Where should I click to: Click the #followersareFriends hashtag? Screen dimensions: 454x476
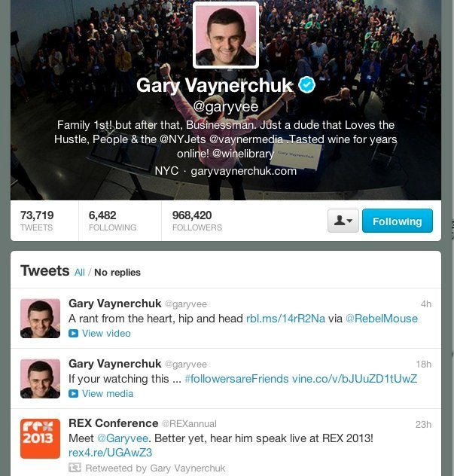tap(236, 379)
